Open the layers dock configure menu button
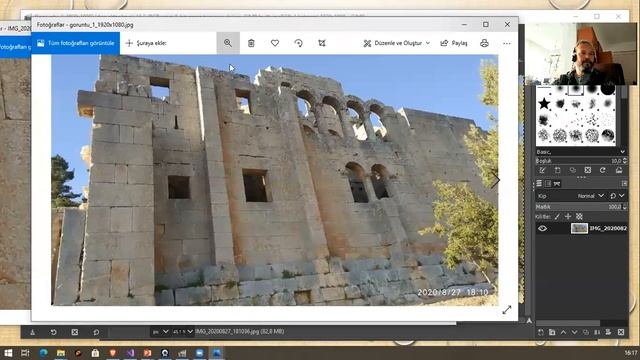Screen dimensions: 640x360 (x=624, y=184)
